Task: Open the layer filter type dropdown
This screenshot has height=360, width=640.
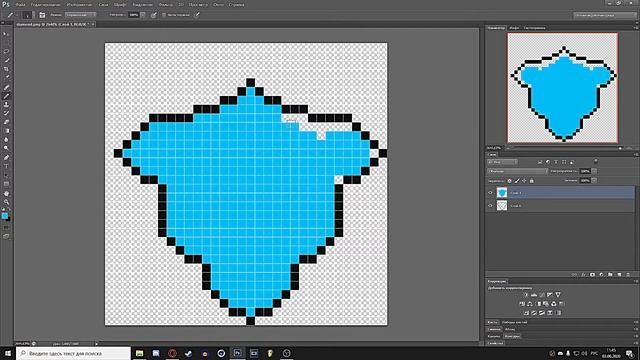Action: 502,162
